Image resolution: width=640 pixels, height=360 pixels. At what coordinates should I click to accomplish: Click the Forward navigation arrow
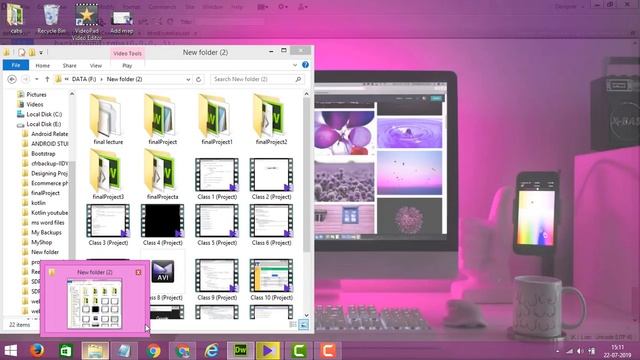[25, 79]
